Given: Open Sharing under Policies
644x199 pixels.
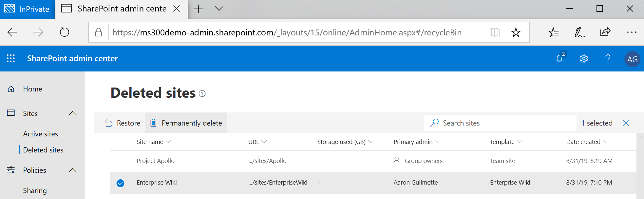Looking at the screenshot, I should [35, 190].
